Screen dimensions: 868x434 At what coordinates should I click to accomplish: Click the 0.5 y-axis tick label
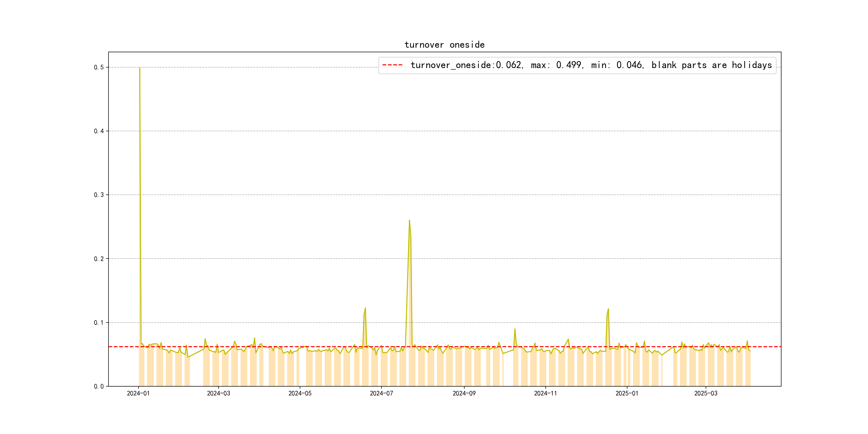(x=99, y=68)
